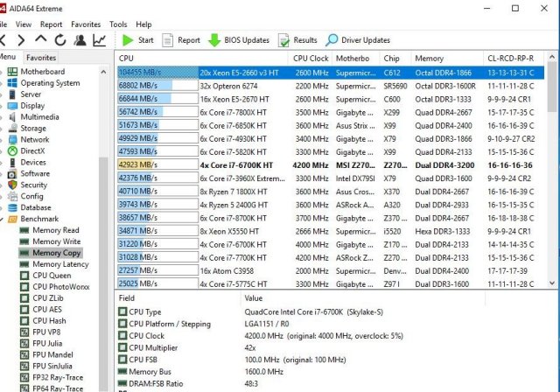Switch to the Favorites tab in the sidebar
The image size is (560, 392).
point(40,57)
